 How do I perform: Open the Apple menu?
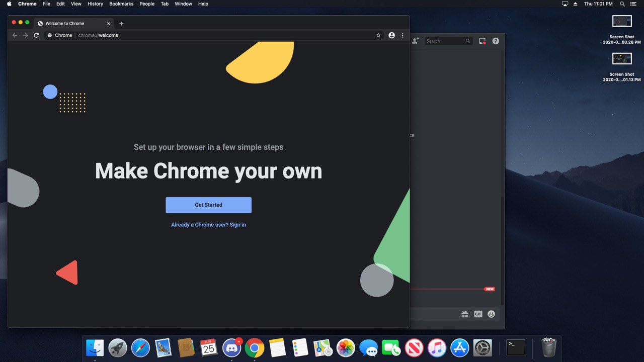pos(9,4)
